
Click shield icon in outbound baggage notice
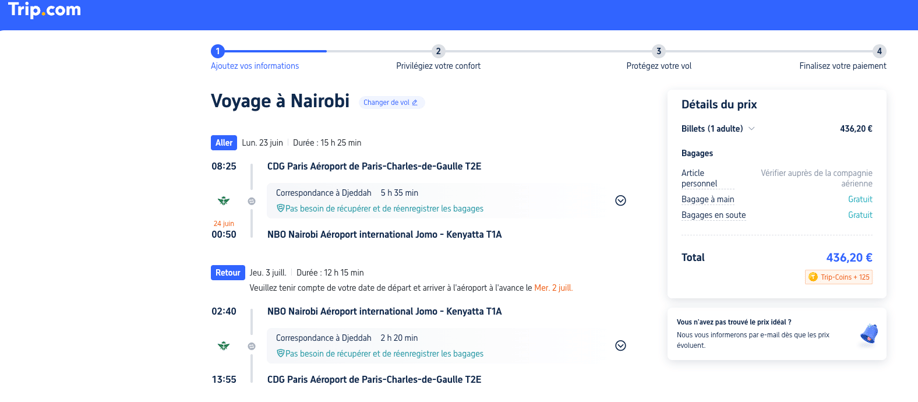[x=280, y=209]
